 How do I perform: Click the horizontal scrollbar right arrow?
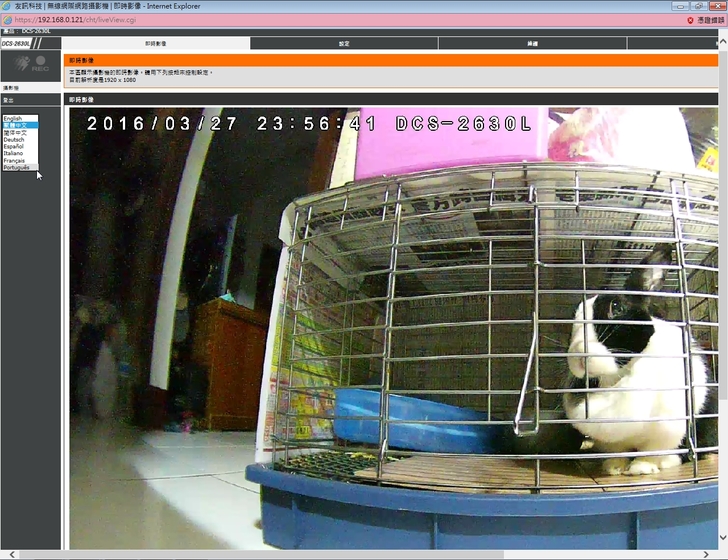point(706,554)
